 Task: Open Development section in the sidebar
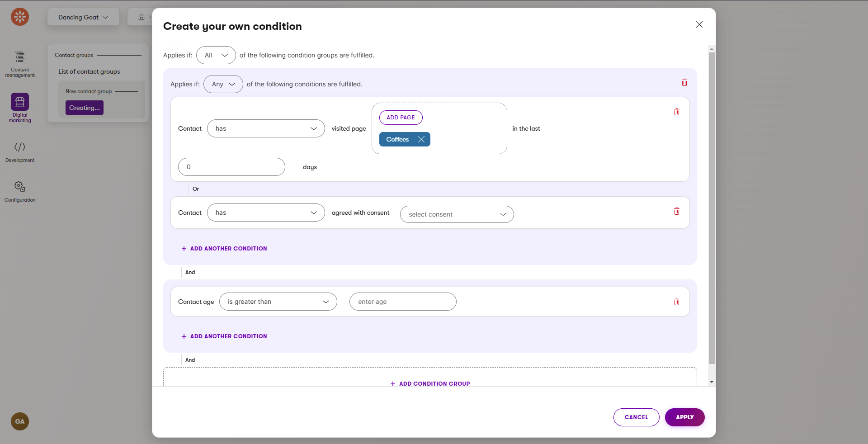click(20, 152)
